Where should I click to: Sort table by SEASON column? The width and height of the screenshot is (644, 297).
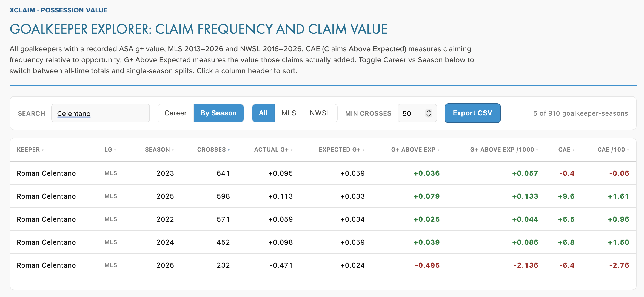(x=159, y=150)
